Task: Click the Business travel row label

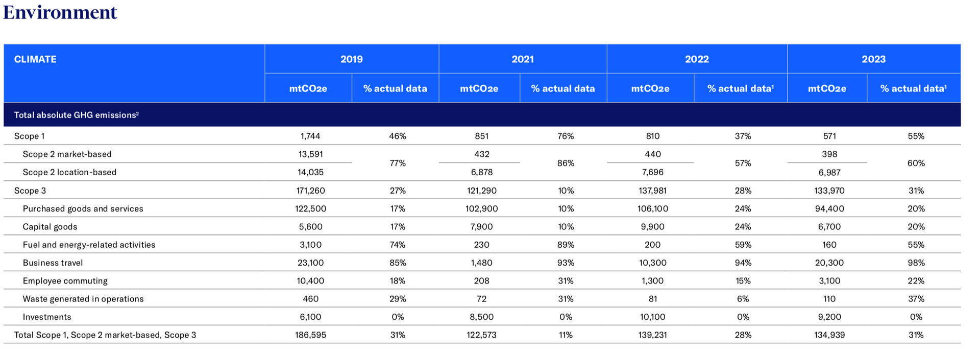Action: (53, 263)
